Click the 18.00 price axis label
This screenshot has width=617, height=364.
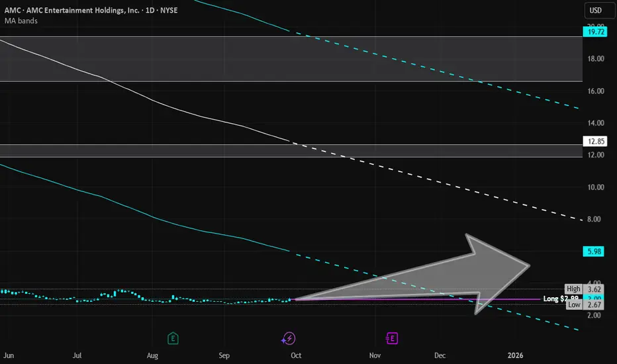pos(595,59)
